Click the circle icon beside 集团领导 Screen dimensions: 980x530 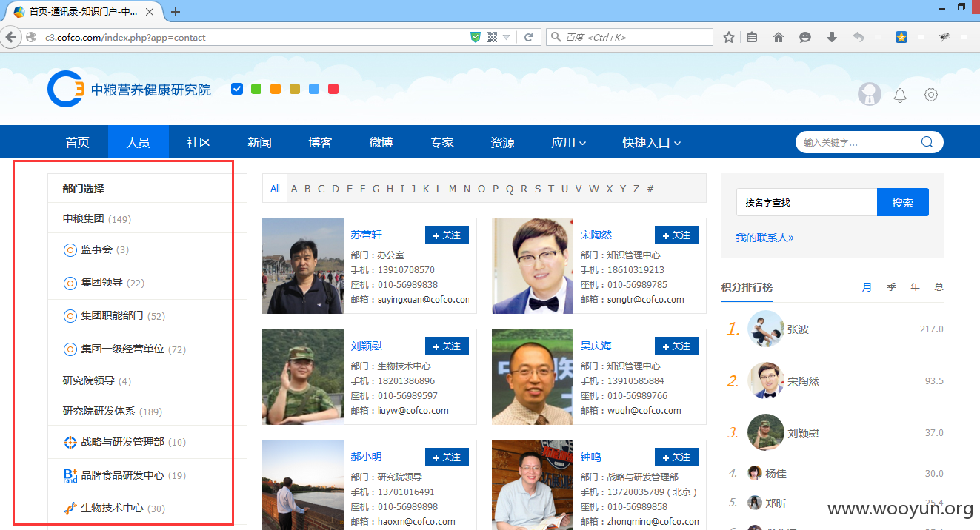[x=70, y=283]
